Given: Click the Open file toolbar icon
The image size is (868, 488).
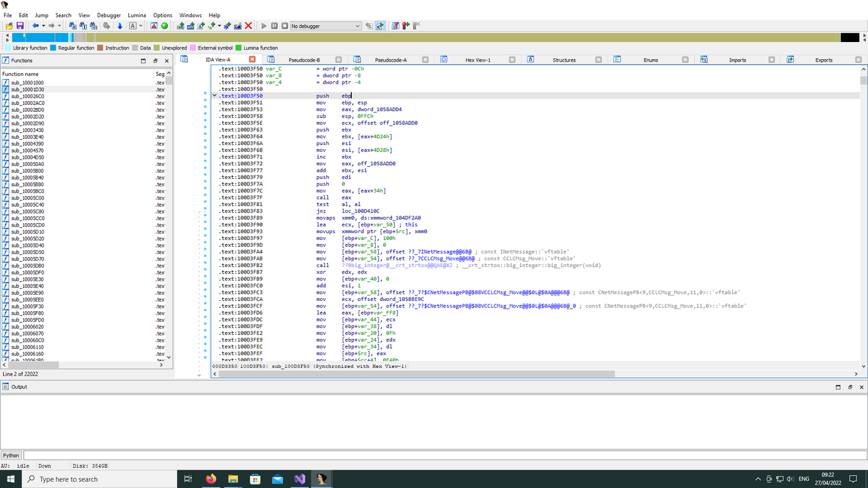Looking at the screenshot, I should (9, 26).
